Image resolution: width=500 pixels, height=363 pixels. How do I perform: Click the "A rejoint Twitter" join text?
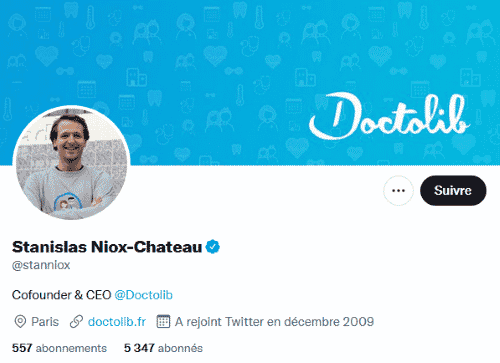[x=219, y=322]
